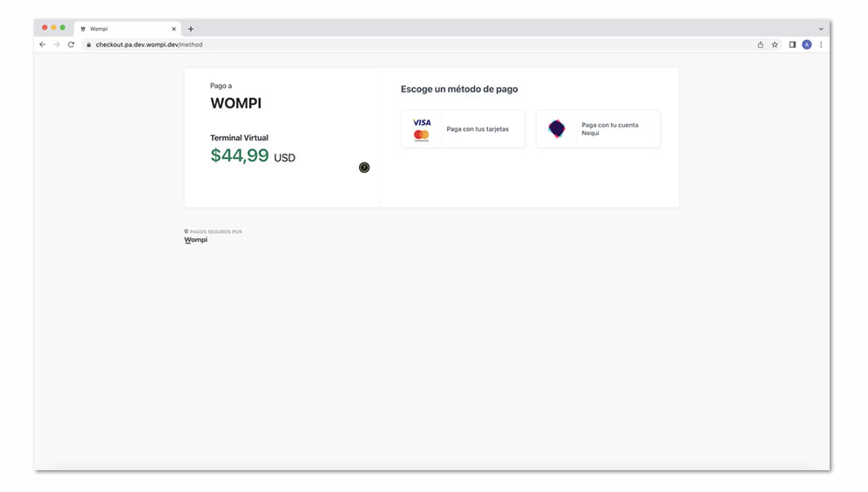
Task: Open a new browser tab
Action: click(x=191, y=29)
